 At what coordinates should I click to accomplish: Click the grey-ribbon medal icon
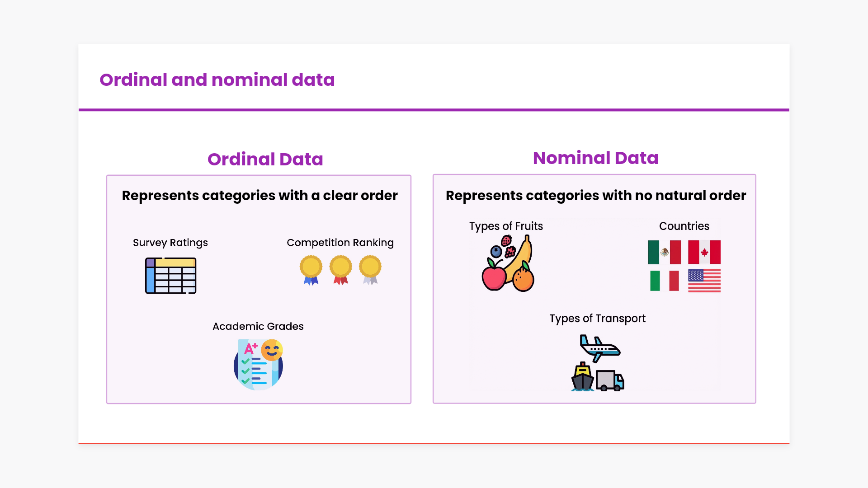pos(370,270)
